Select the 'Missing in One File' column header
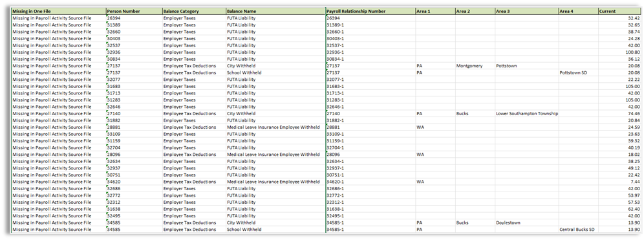 pos(58,12)
